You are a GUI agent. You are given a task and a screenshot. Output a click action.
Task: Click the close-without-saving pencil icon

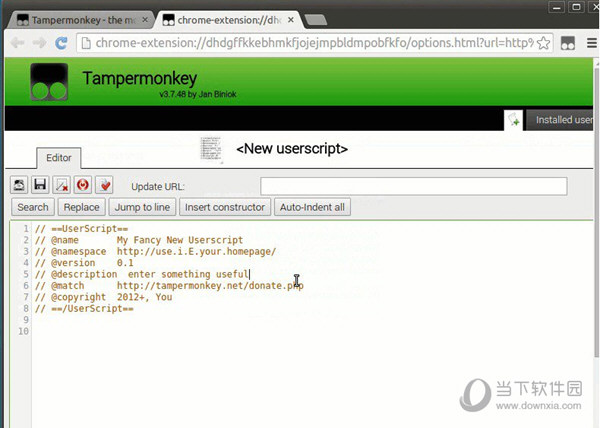61,185
